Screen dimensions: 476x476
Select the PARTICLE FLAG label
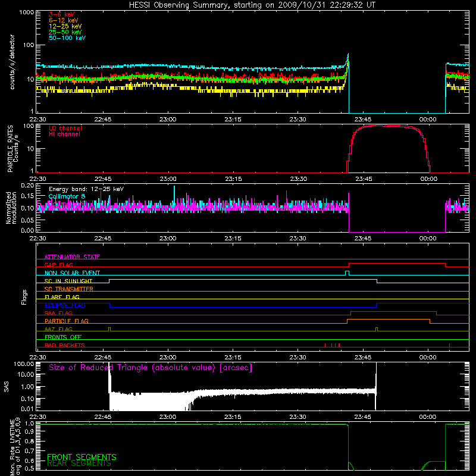[67, 321]
